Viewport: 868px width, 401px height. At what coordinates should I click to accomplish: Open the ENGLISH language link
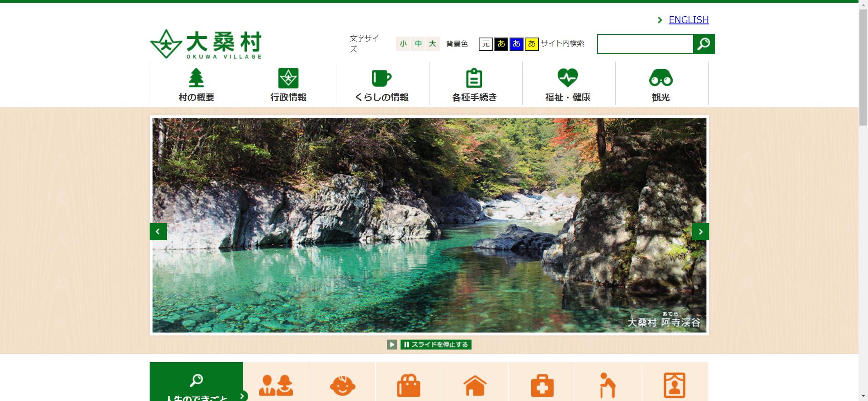point(689,20)
